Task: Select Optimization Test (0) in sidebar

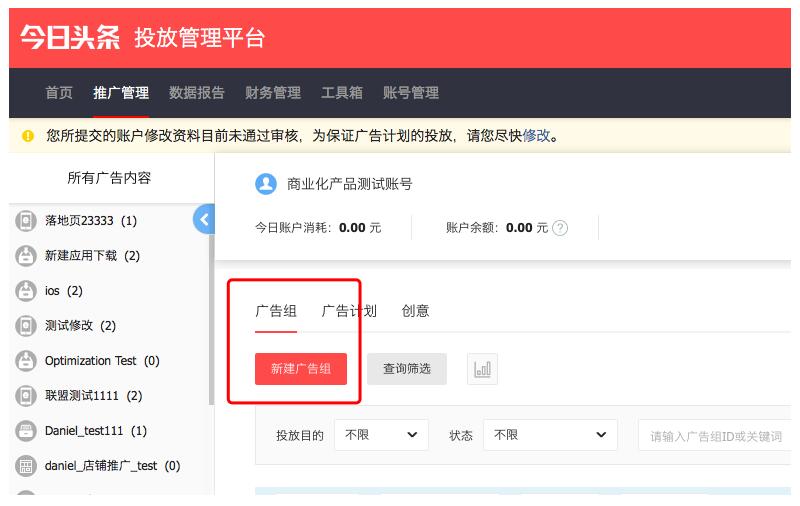Action: (x=102, y=361)
